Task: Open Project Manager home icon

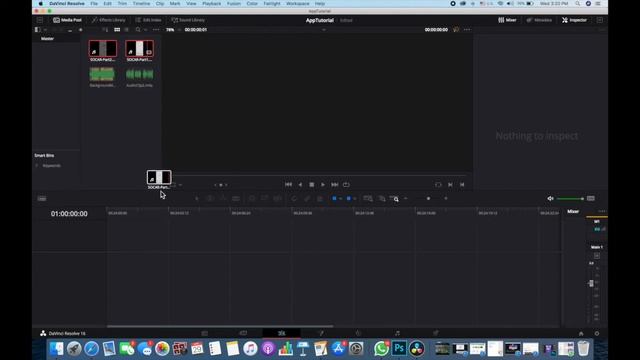Action: [581, 333]
